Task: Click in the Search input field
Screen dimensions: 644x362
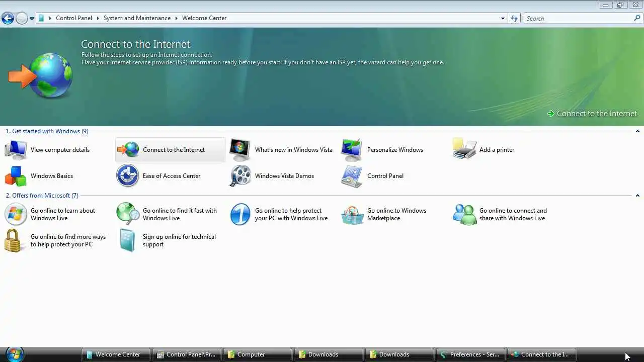Action: [579, 18]
